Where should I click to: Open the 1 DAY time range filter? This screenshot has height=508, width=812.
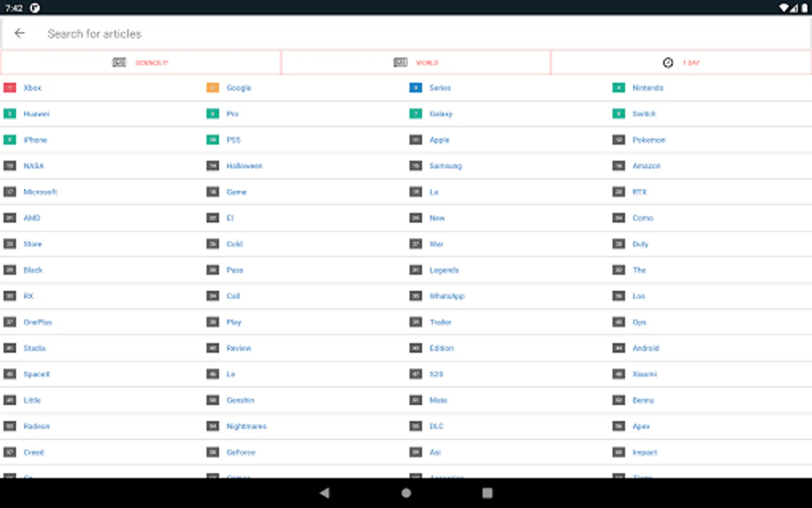coord(681,63)
